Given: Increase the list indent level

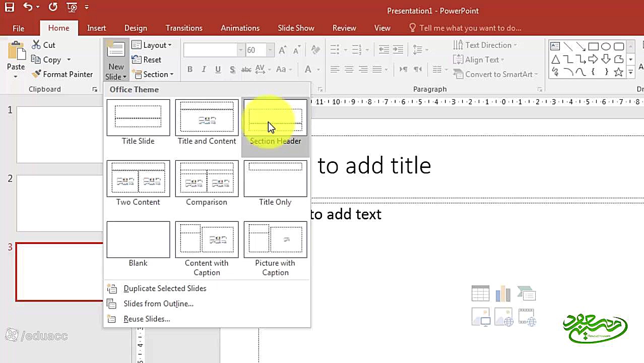Looking at the screenshot, I should pyautogui.click(x=398, y=50).
